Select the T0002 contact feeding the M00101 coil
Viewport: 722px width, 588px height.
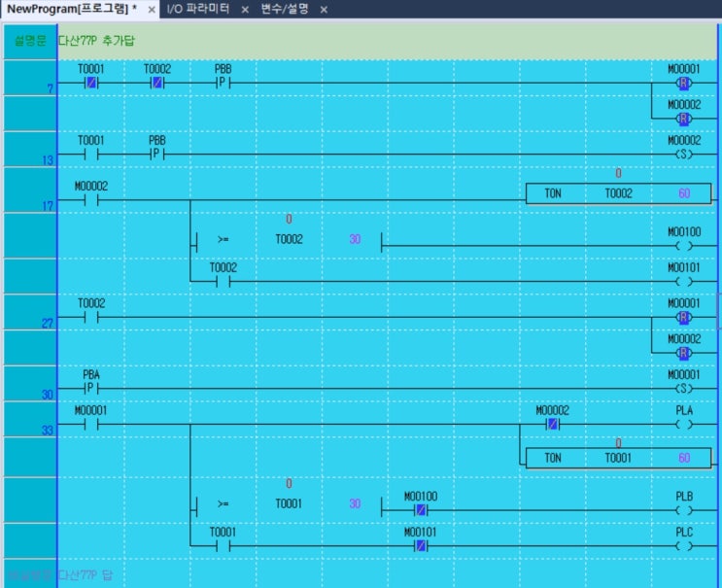pos(223,281)
